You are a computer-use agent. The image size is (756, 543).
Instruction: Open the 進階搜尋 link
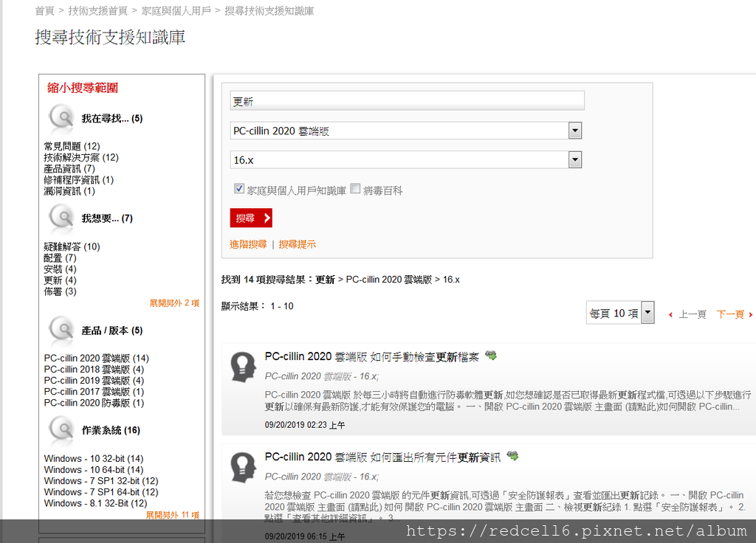[248, 244]
